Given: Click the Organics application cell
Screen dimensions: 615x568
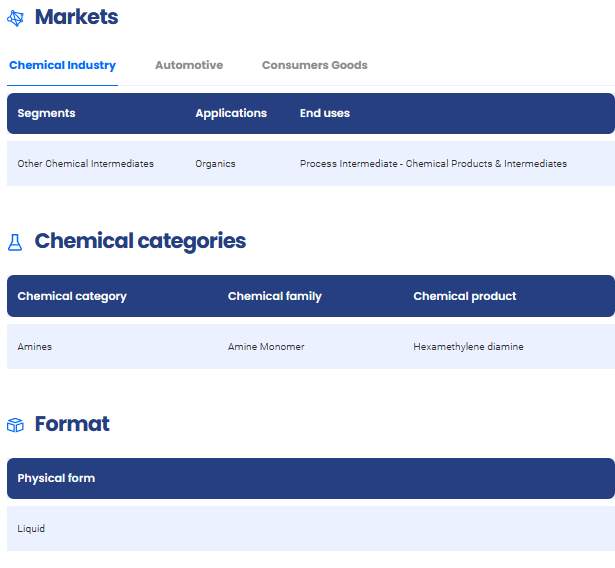Looking at the screenshot, I should coord(215,164).
